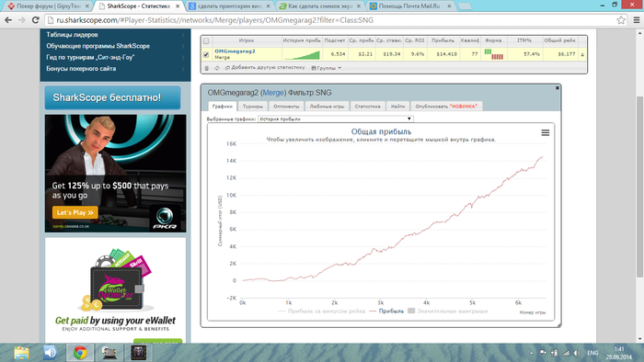The height and width of the screenshot is (362, 644).
Task: Switch to the Графики tab
Action: point(223,107)
